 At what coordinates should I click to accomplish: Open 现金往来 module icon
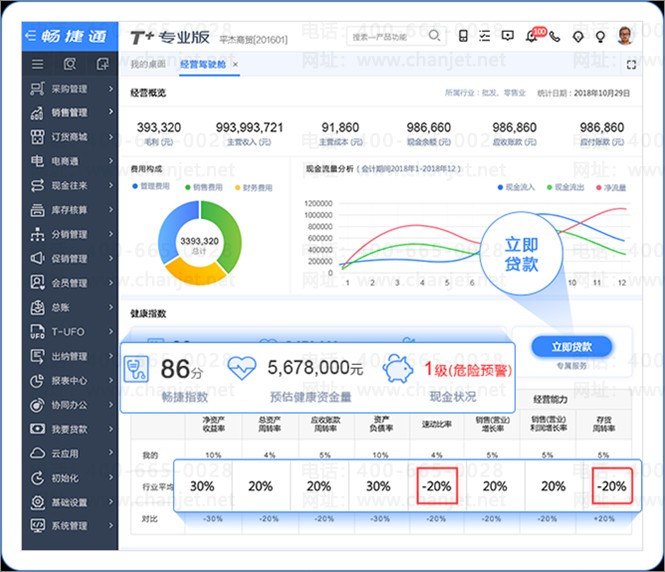coord(37,185)
